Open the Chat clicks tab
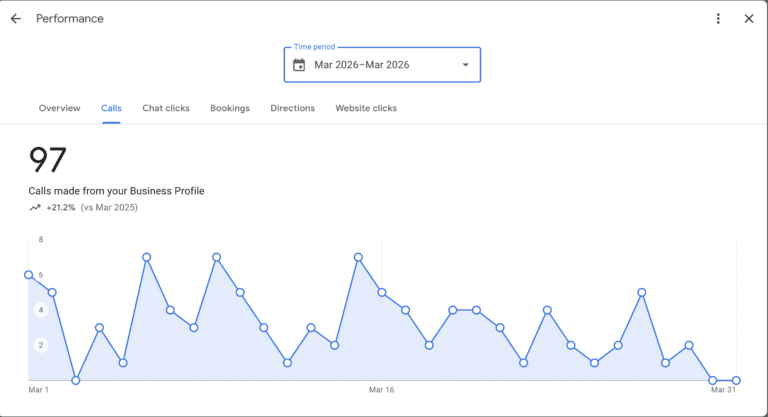The height and width of the screenshot is (417, 768). tap(165, 108)
